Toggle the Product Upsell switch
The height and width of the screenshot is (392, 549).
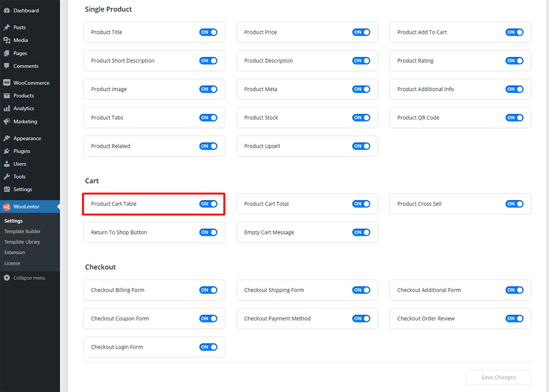pos(361,146)
